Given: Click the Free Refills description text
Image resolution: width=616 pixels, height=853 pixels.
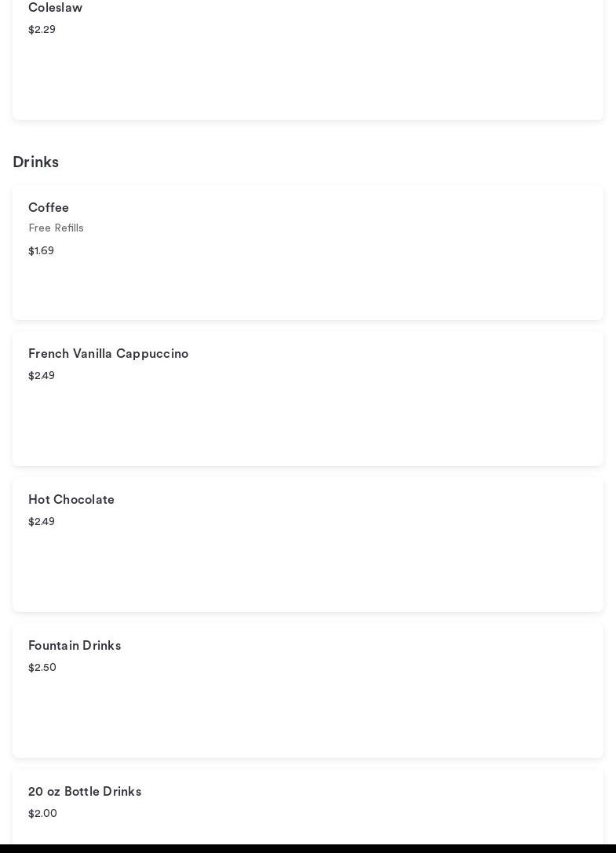Looking at the screenshot, I should coord(56,228).
